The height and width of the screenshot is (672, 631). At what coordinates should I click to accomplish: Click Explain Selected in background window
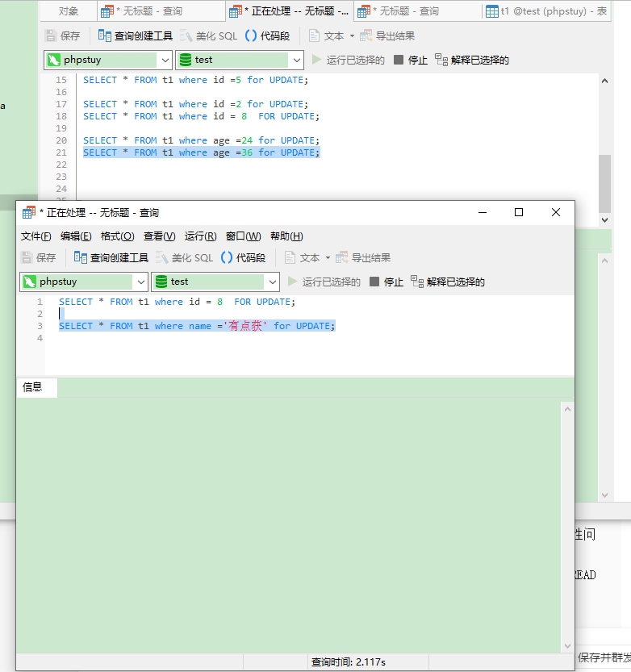471,60
